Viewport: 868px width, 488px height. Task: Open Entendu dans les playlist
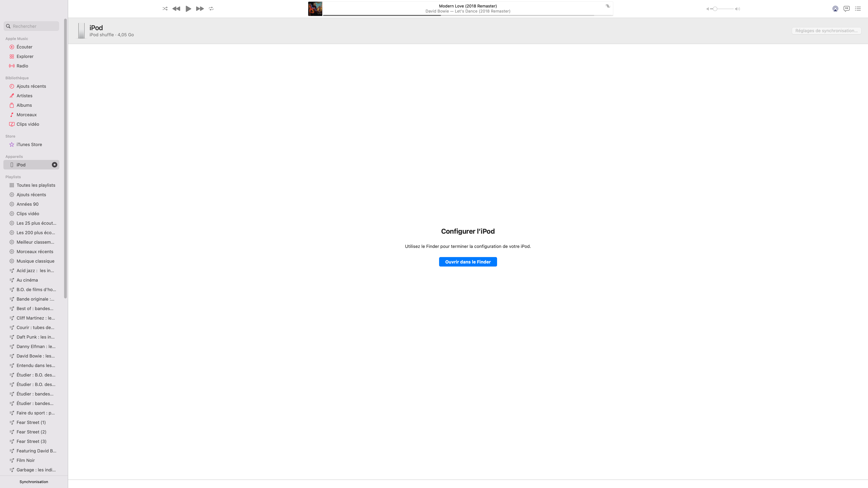point(31,365)
